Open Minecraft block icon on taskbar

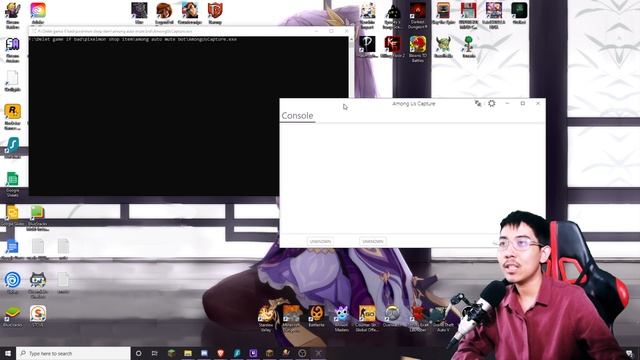pyautogui.click(x=171, y=353)
